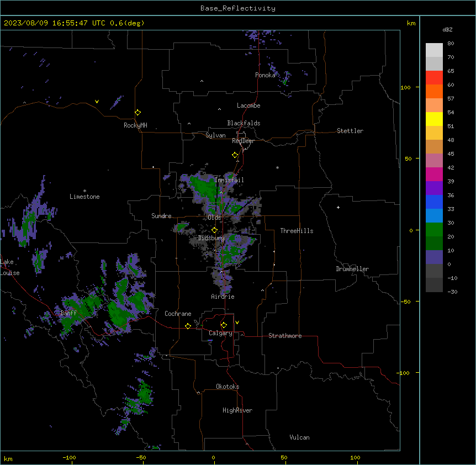Click the ThreeHills label on the map
Screen dimensions: 476x465
297,231
